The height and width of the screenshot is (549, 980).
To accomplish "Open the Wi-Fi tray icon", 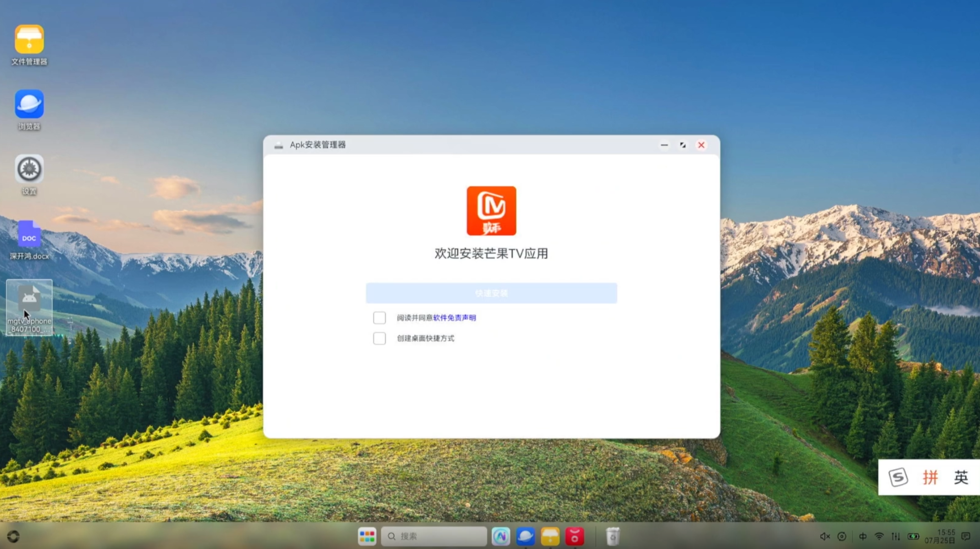I will tap(879, 536).
